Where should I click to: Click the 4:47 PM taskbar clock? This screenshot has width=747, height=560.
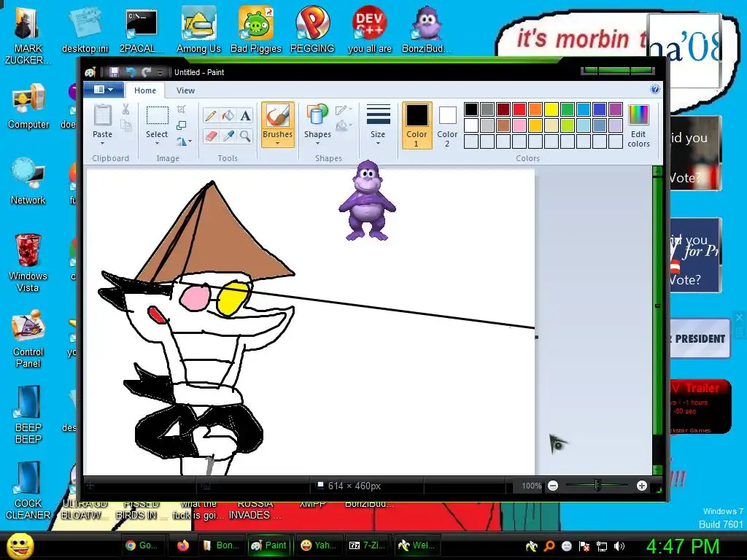tap(683, 546)
